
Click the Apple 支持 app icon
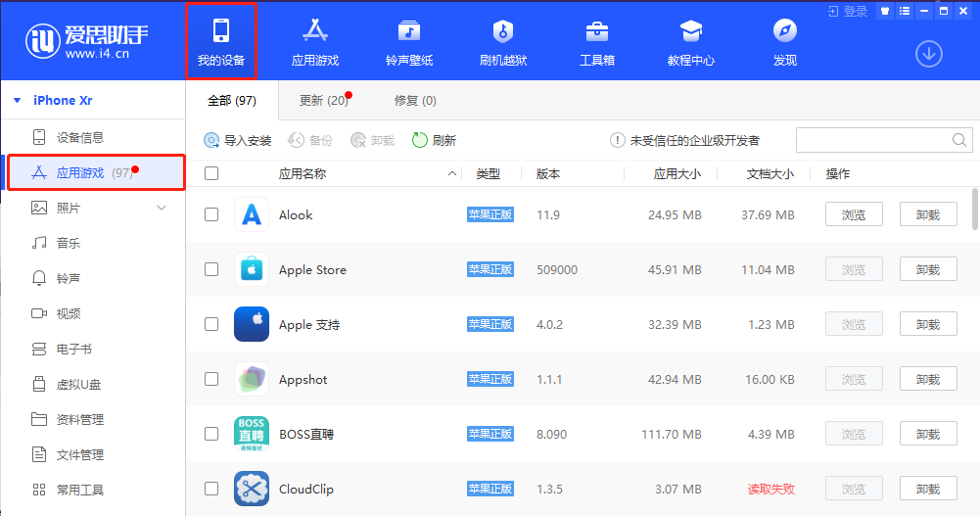point(252,324)
